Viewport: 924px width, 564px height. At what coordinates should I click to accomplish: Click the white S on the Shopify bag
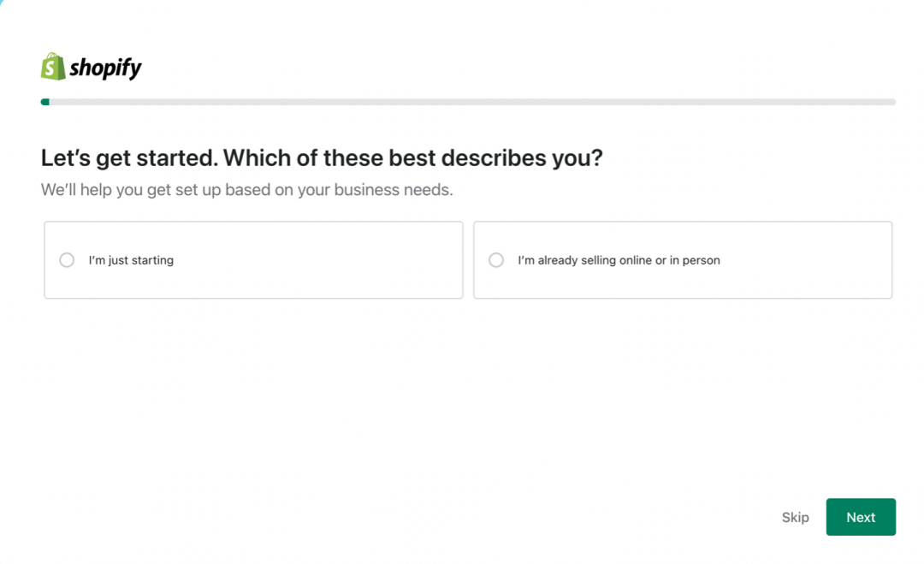tap(53, 68)
